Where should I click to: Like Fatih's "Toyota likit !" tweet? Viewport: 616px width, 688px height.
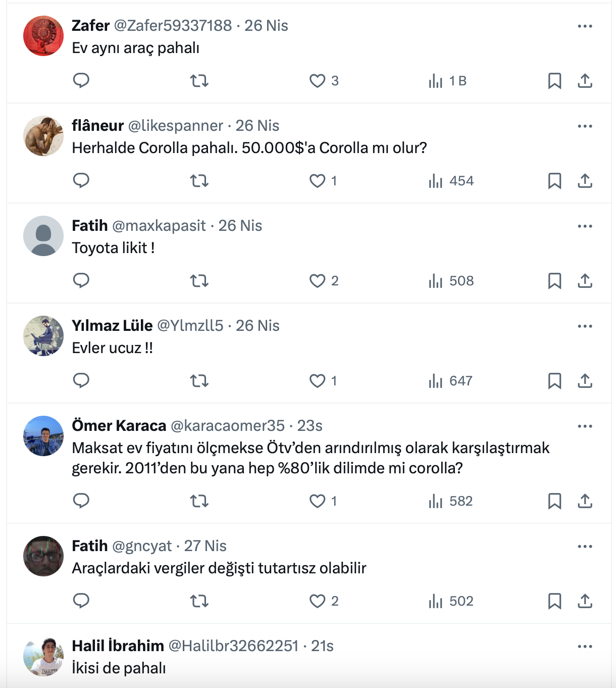[318, 281]
